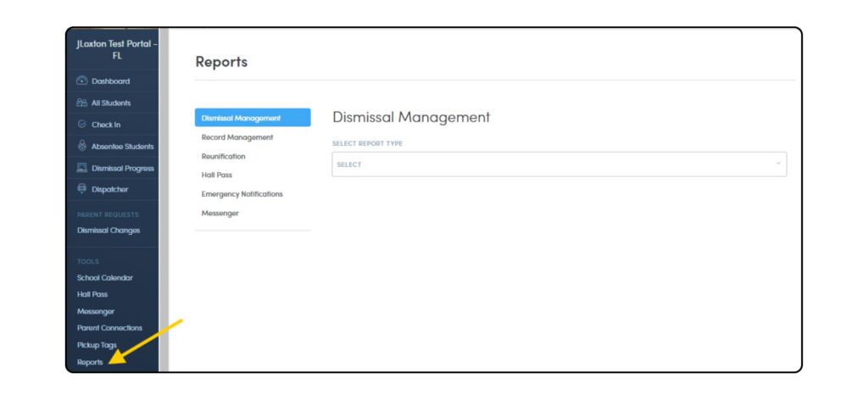The width and height of the screenshot is (868, 401).
Task: Go to Dismissal Changes under Parent Requests
Action: (108, 231)
